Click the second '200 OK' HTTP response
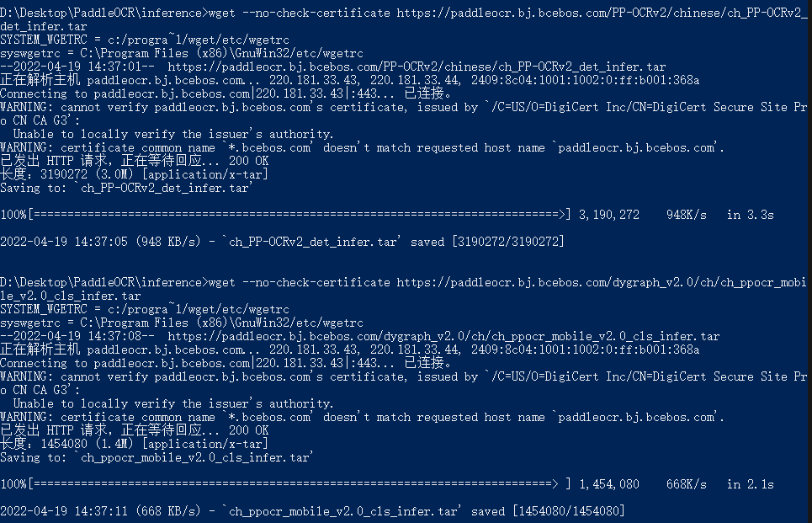812x523 pixels. point(248,430)
